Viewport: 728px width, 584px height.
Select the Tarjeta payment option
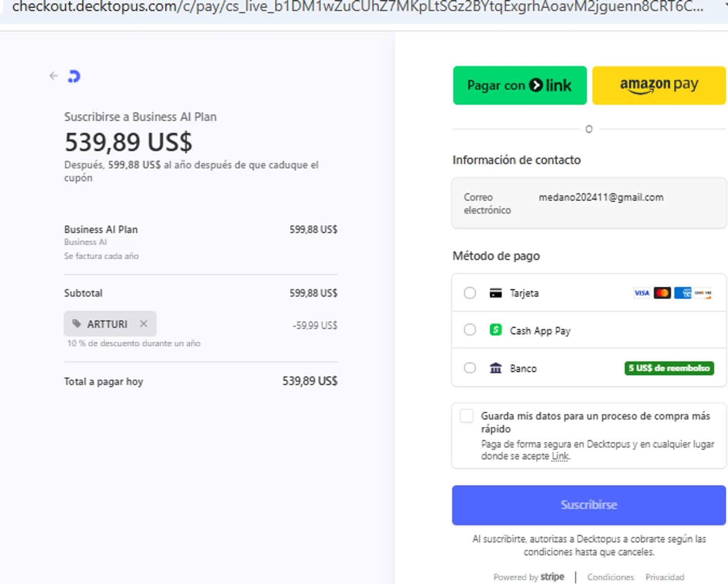470,293
